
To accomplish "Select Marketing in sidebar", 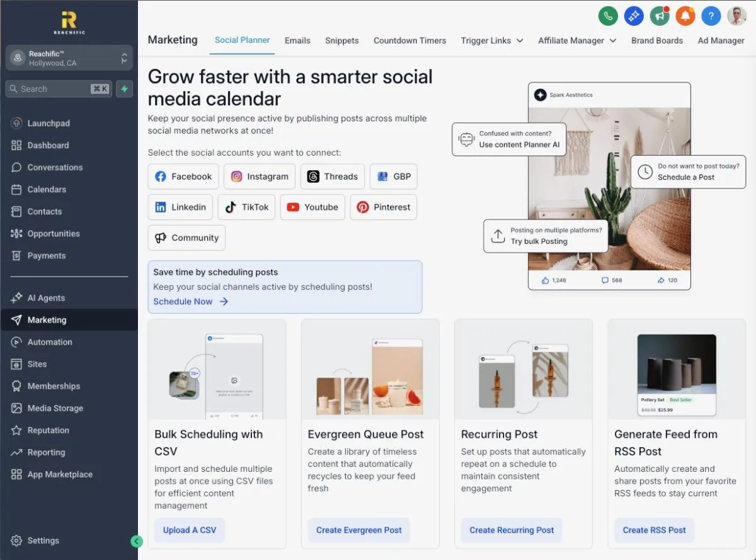I will [69, 320].
